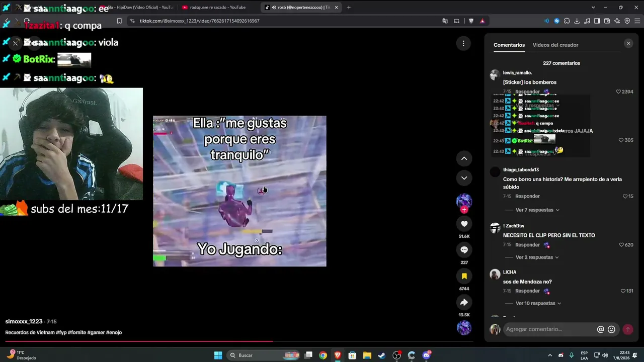644x362 pixels.
Task: Switch to the Videos del creador tab
Action: tap(555, 45)
